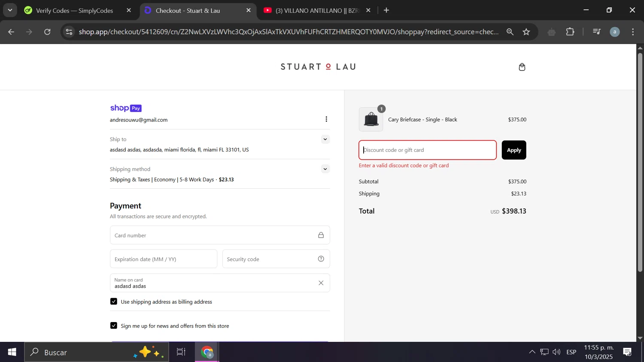Open the taskbar clock and date
The width and height of the screenshot is (644, 362).
599,352
